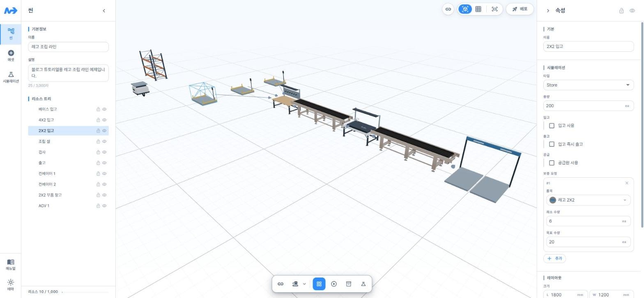Image resolution: width=644 pixels, height=298 pixels.
Task: Click the link tool in the bottom toolbar
Action: click(x=281, y=284)
